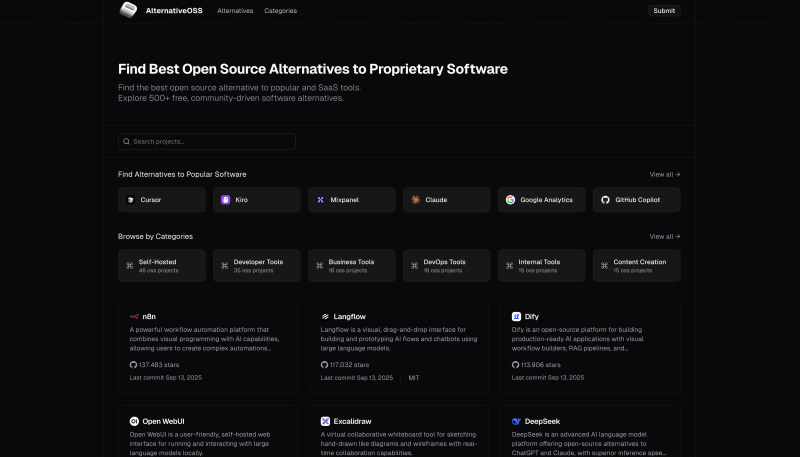Browse the Content Creation category
Image resolution: width=800 pixels, height=457 pixels.
point(637,266)
